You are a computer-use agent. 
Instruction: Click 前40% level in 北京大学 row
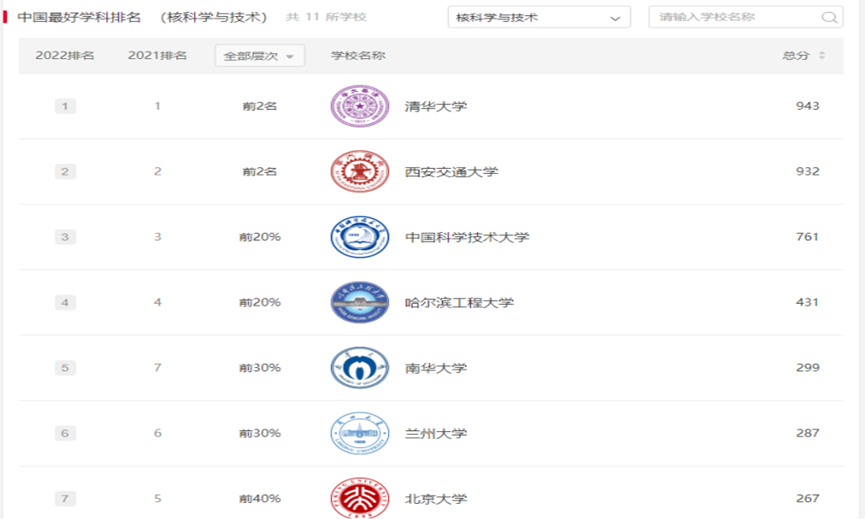click(260, 499)
